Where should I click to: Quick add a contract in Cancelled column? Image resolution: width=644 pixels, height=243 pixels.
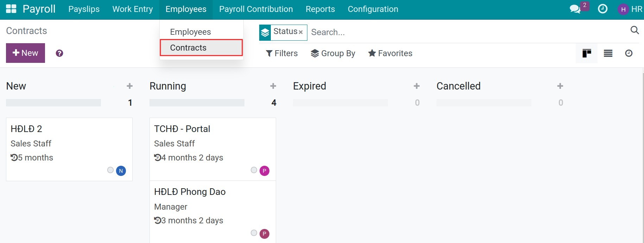coord(560,86)
